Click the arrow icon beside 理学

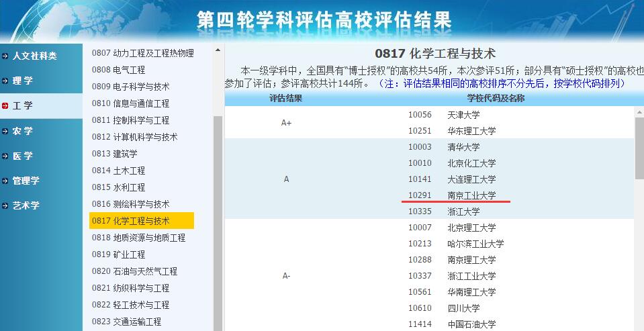[5, 81]
